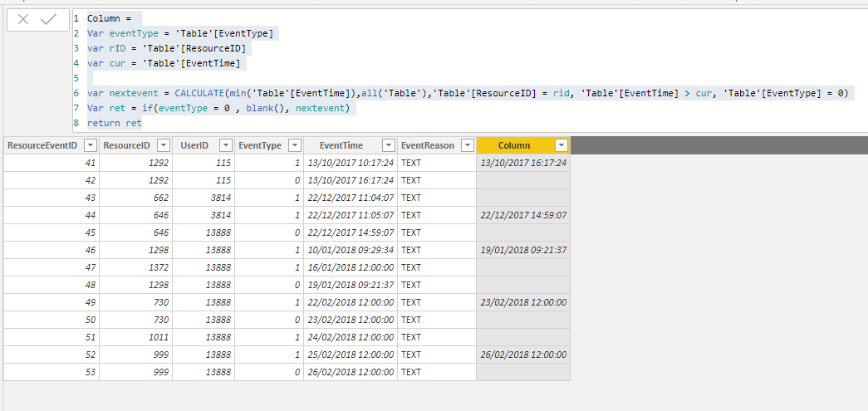The width and height of the screenshot is (868, 411).
Task: Click the 'Var ret = if' formula line
Action: point(218,108)
